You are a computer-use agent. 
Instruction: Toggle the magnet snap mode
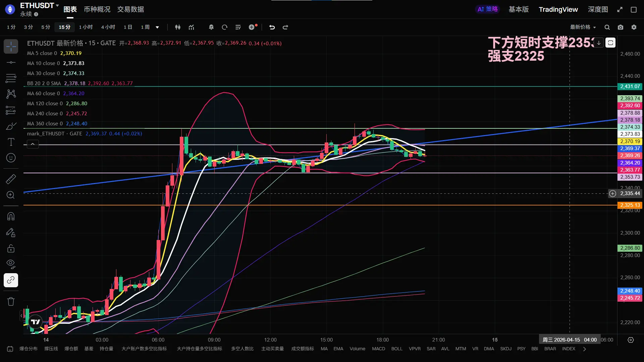click(11, 217)
